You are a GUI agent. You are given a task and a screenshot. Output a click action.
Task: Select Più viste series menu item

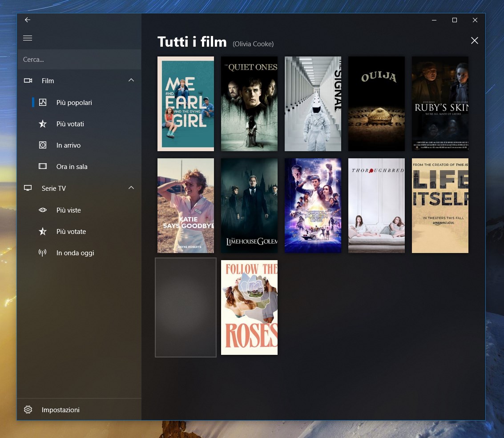79,210
